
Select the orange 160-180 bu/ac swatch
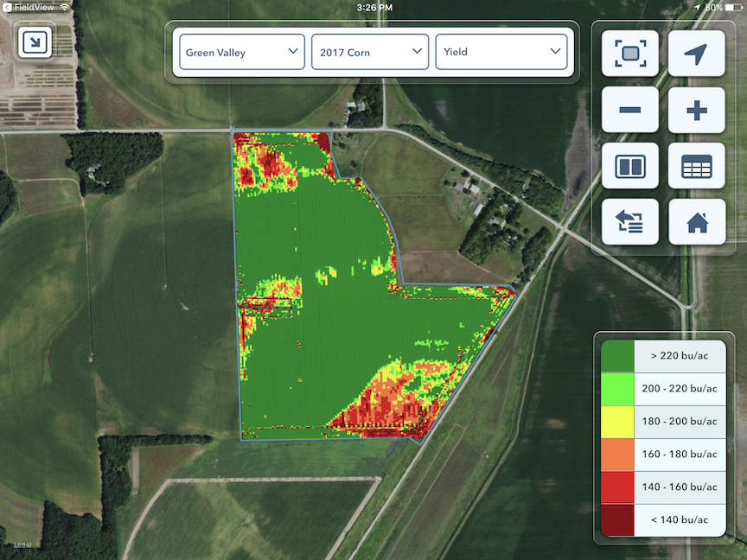617,455
